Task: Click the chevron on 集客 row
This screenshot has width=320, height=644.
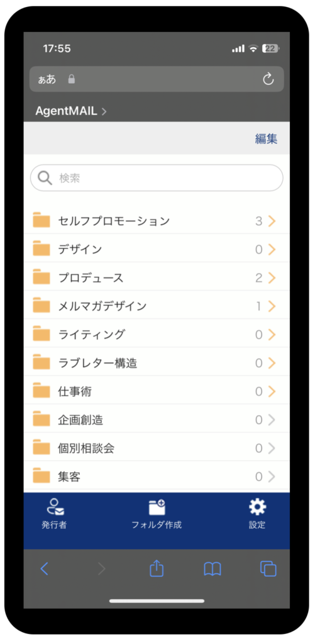Action: (x=272, y=476)
